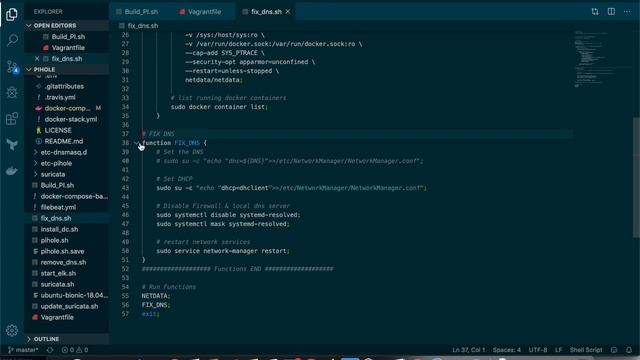This screenshot has width=640, height=360.
Task: Click the master branch indicator in status bar
Action: coord(23,350)
